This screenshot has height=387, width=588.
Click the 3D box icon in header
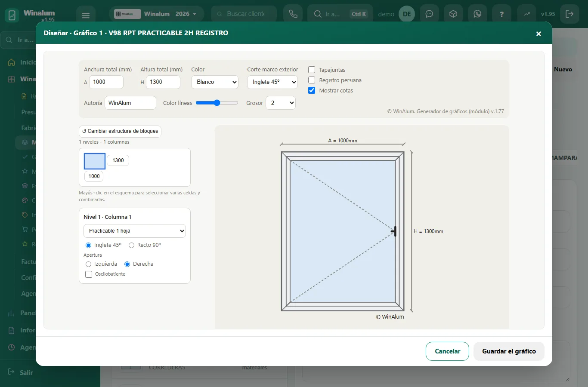click(453, 14)
